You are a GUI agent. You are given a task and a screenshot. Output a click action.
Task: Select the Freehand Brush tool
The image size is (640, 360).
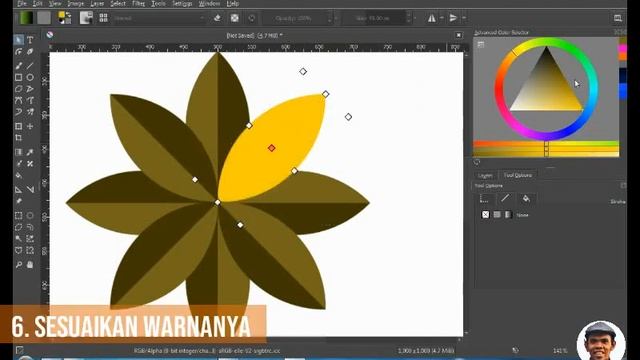19,65
